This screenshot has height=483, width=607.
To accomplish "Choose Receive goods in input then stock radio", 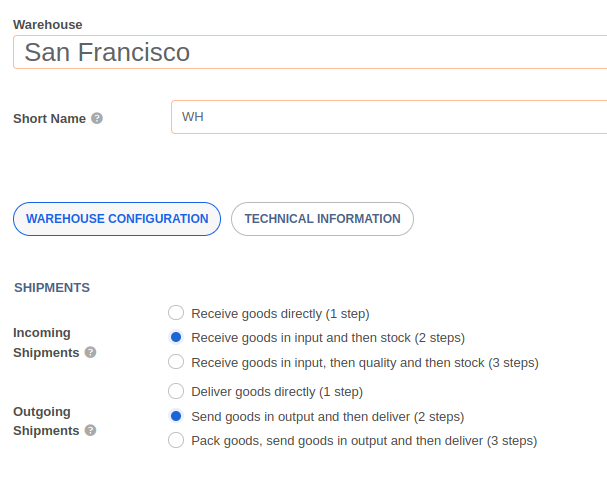I will point(176,337).
